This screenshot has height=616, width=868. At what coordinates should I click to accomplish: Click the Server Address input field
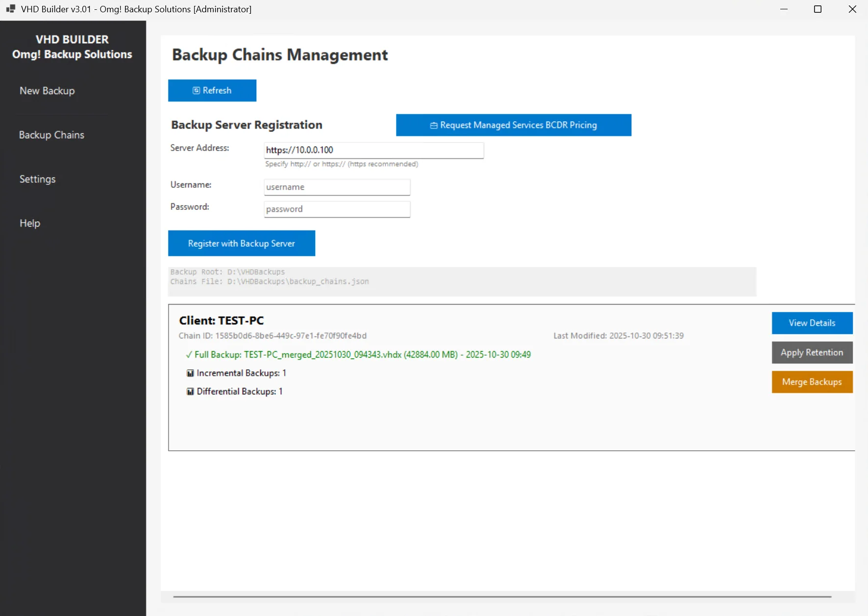tap(373, 150)
